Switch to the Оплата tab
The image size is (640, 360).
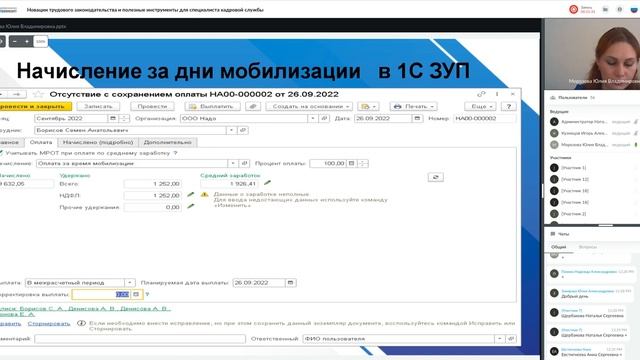[x=41, y=142]
